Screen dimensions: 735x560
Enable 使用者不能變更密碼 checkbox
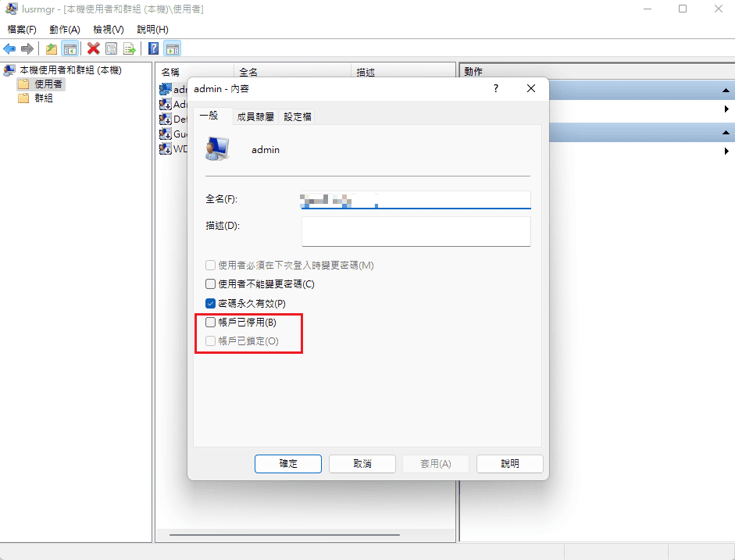pos(210,284)
